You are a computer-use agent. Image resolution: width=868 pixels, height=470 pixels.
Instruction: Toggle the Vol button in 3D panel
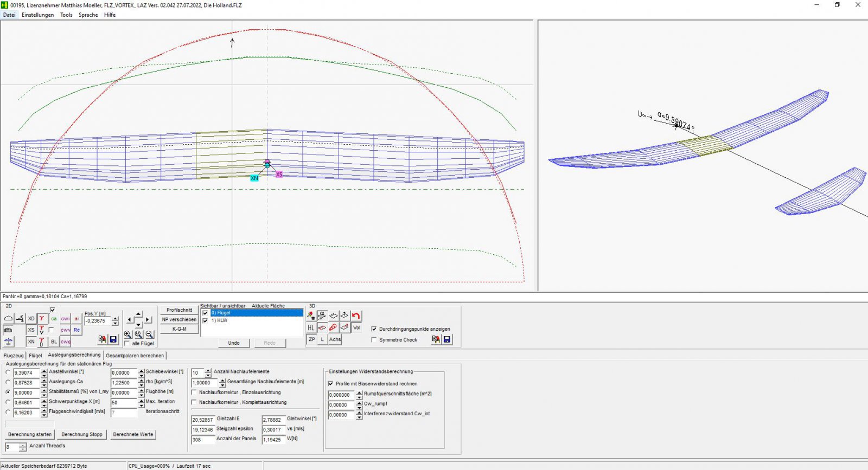(x=356, y=327)
